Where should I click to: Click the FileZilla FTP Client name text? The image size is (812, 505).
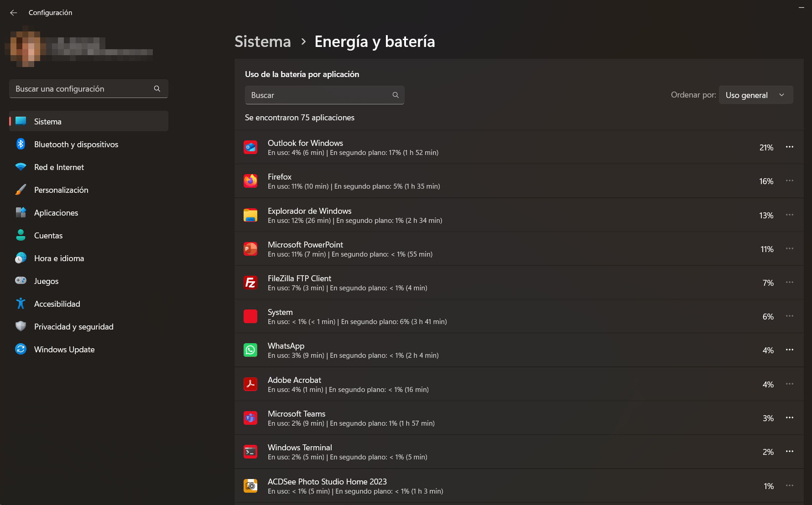tap(299, 278)
